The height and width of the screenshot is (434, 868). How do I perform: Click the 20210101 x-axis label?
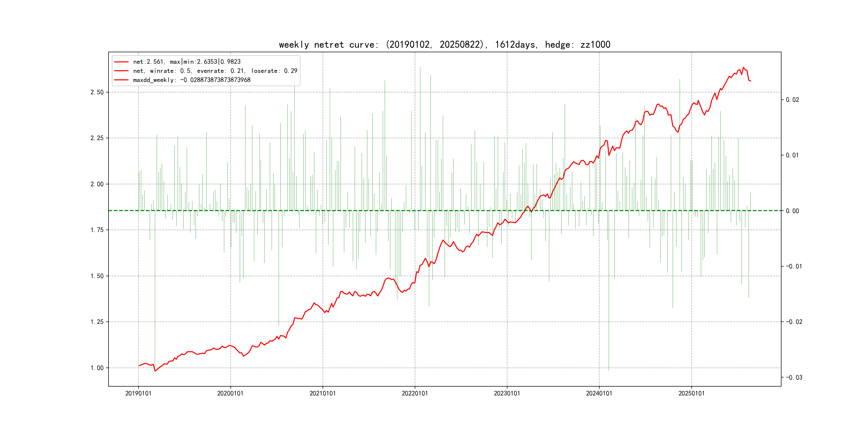click(323, 394)
